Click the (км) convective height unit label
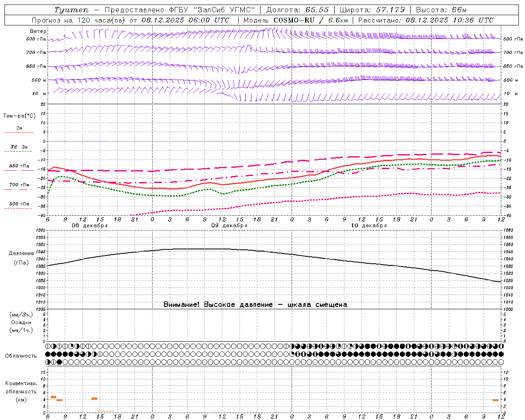This screenshot has width=525, height=420. click(x=21, y=399)
